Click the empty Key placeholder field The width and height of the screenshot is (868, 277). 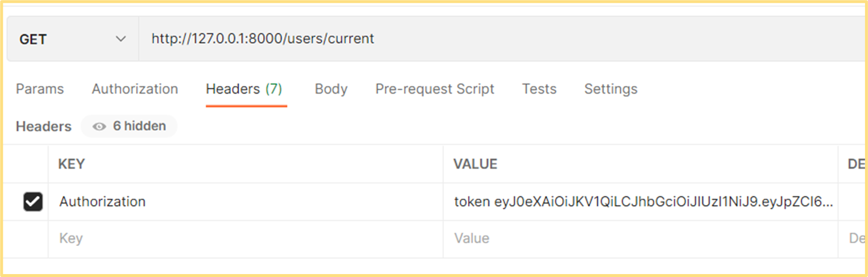coord(246,239)
